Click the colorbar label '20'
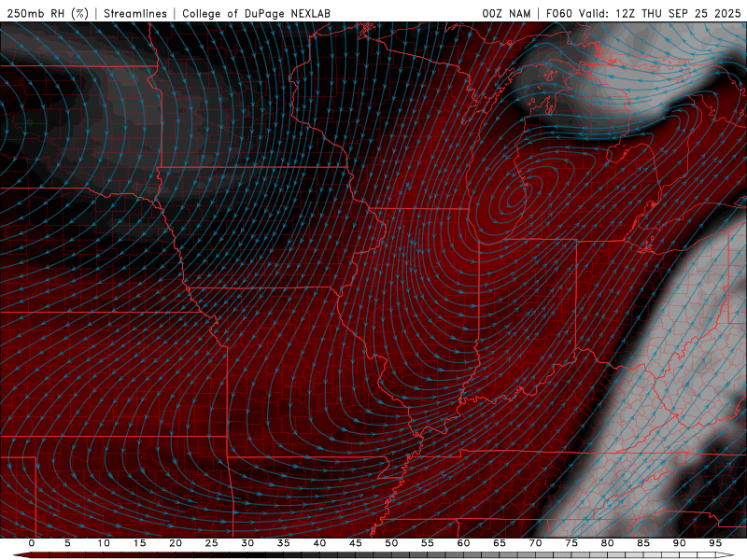This screenshot has width=747, height=560. pos(176,543)
